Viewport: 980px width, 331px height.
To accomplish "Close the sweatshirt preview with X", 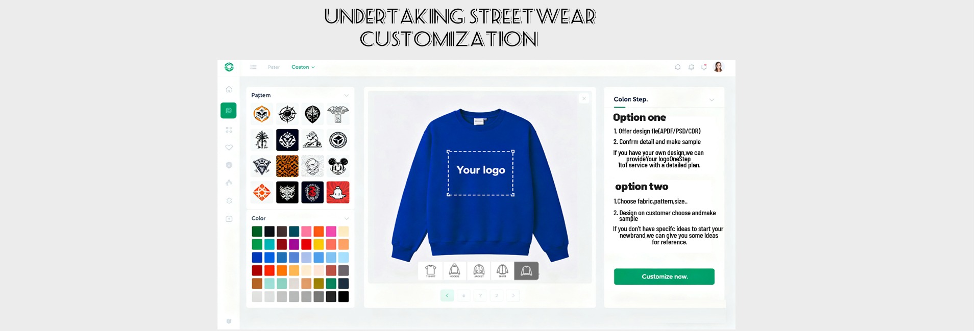I will 584,98.
